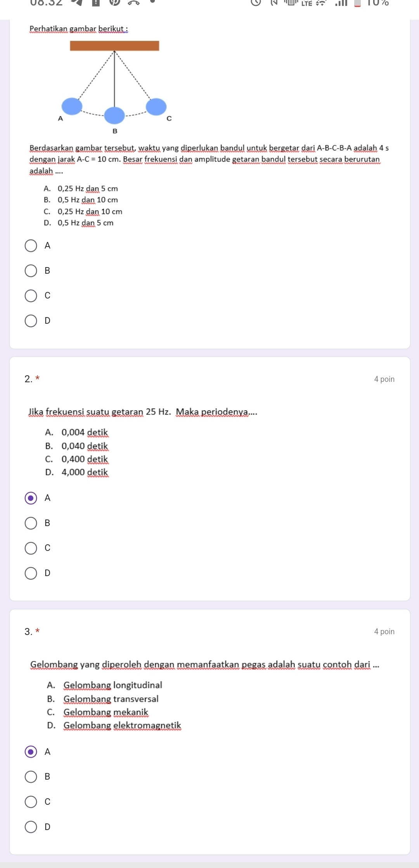Tap the brown pendulum support bar
419x868 pixels.
coord(114,46)
